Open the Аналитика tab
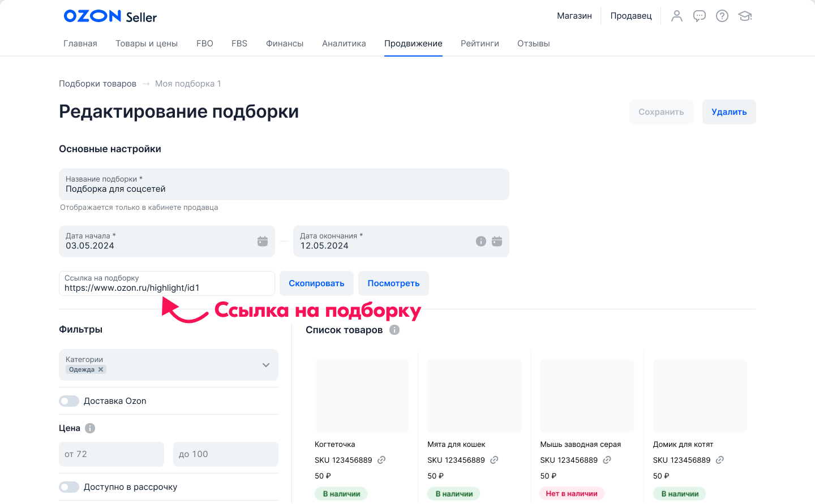This screenshot has width=815, height=504. pyautogui.click(x=344, y=44)
